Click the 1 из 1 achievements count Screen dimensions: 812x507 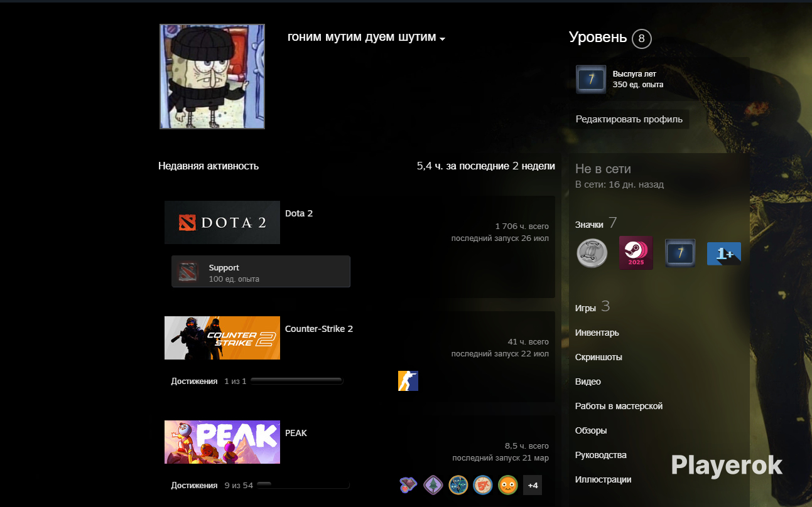pos(235,381)
